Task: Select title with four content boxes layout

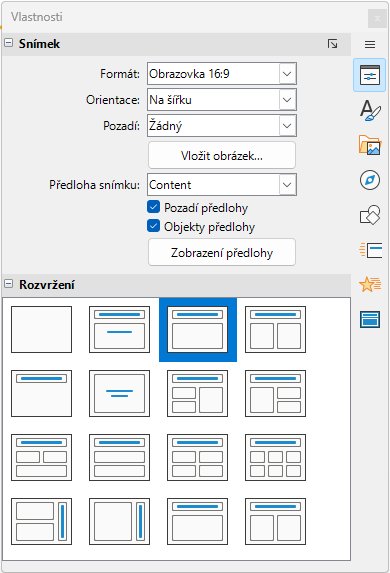Action: pos(197,457)
